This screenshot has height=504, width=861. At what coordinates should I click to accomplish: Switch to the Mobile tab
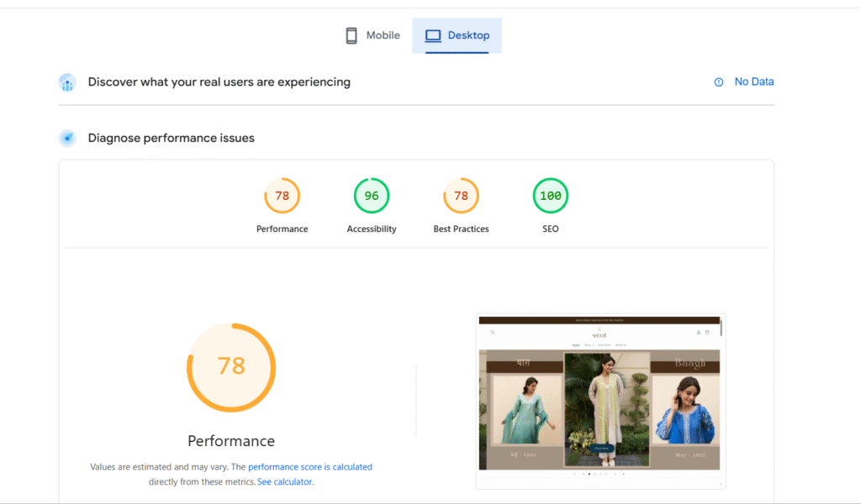coord(372,35)
